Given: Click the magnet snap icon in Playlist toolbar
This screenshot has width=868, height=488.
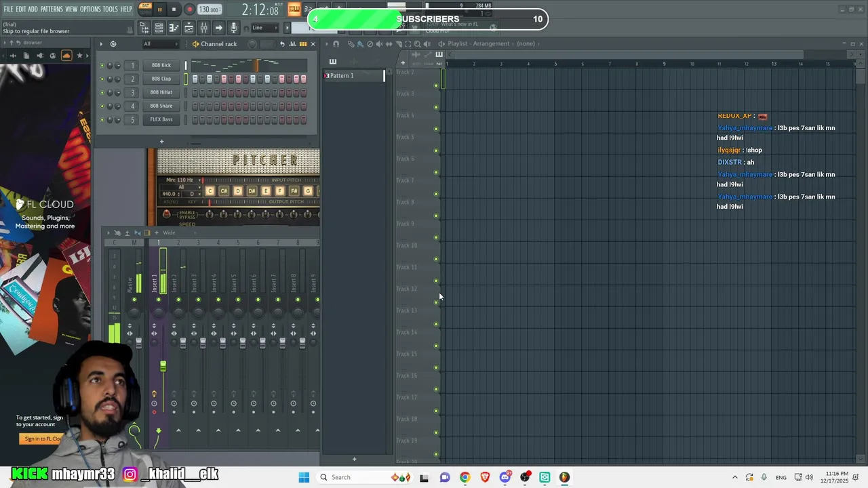Looking at the screenshot, I should 336,44.
